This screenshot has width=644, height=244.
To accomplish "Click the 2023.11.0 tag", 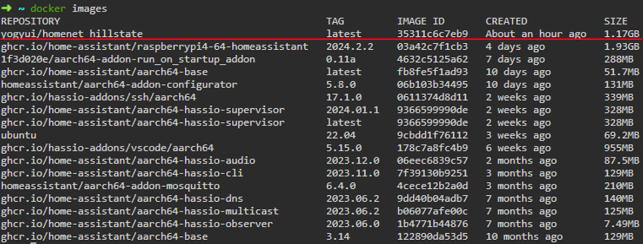I will pyautogui.click(x=353, y=173).
